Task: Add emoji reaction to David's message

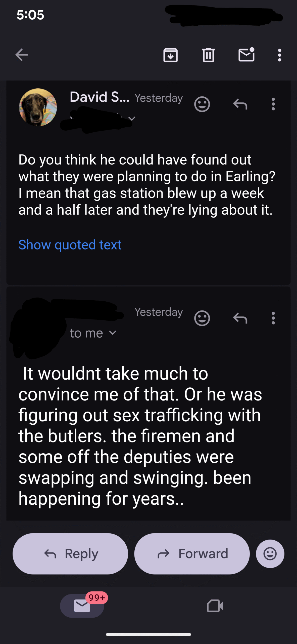Action: (x=202, y=104)
